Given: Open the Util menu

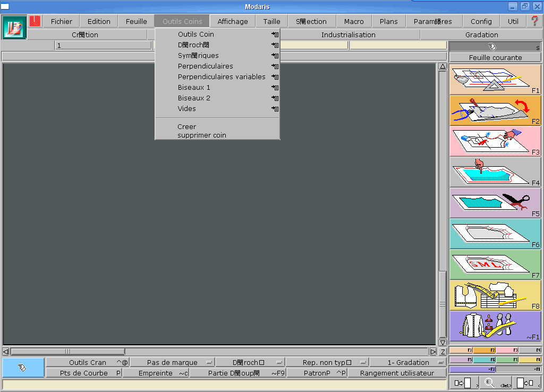Looking at the screenshot, I should (513, 21).
